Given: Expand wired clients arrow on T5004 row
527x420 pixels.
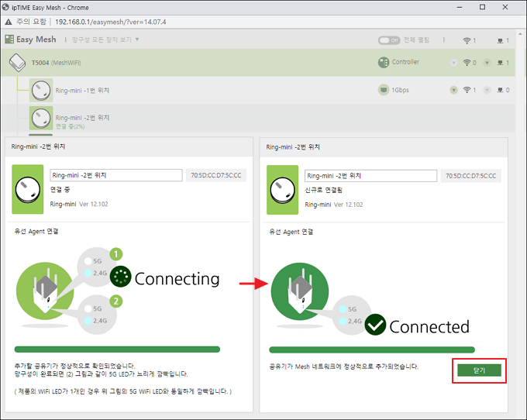Looking at the screenshot, I should [x=487, y=63].
